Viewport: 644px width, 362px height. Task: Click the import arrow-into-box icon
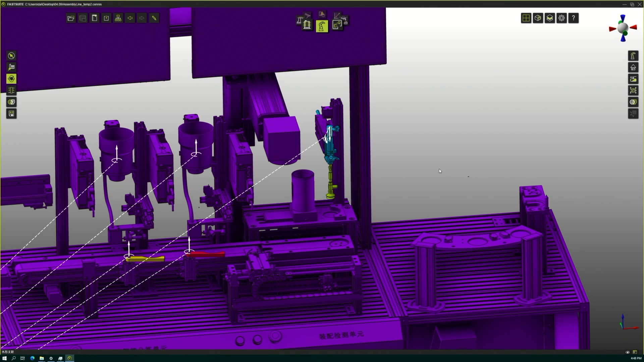[106, 18]
